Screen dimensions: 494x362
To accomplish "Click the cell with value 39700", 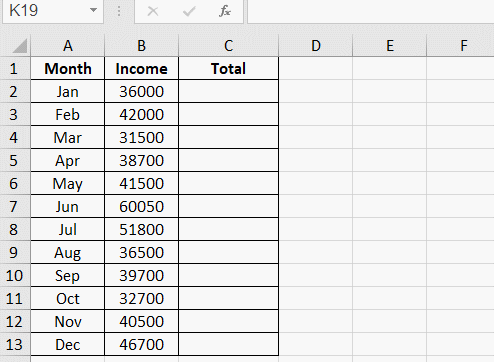I will click(142, 276).
